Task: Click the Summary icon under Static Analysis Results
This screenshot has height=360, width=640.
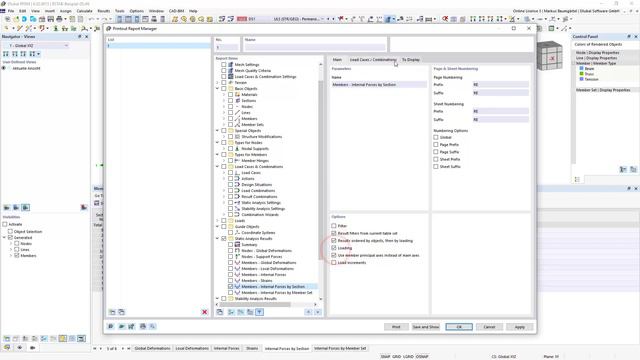Action: (237, 244)
